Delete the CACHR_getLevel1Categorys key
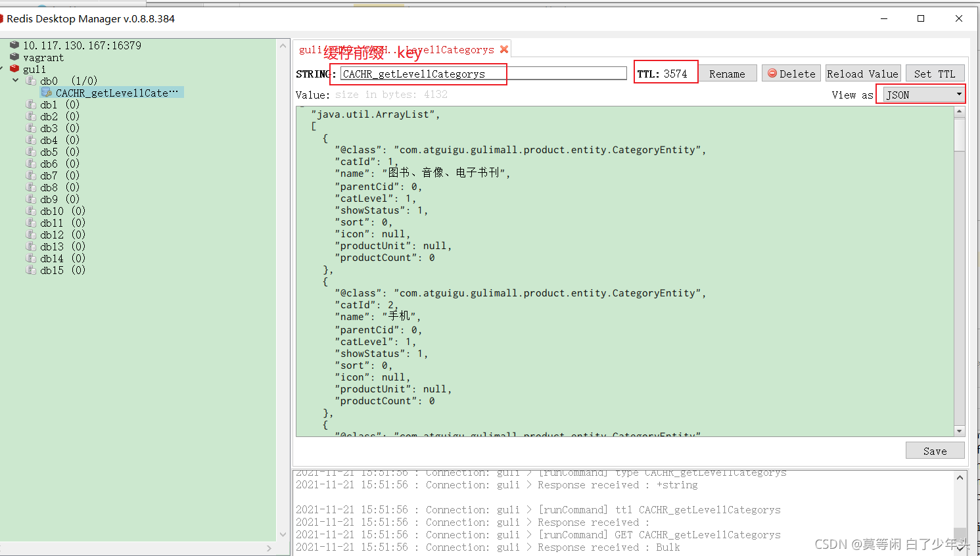 tap(791, 74)
